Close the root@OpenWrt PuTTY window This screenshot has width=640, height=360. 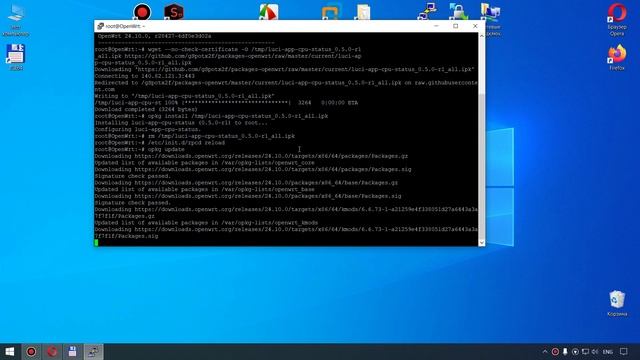(475, 26)
